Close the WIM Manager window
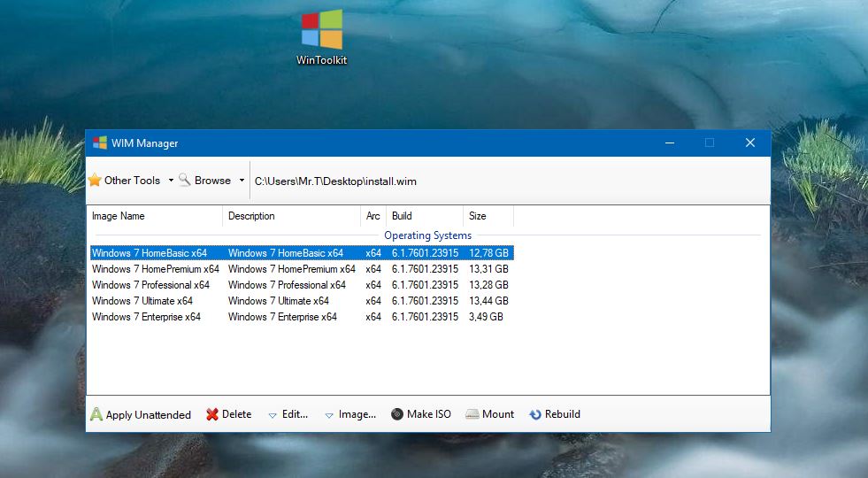Image resolution: width=868 pixels, height=478 pixels. 750,143
